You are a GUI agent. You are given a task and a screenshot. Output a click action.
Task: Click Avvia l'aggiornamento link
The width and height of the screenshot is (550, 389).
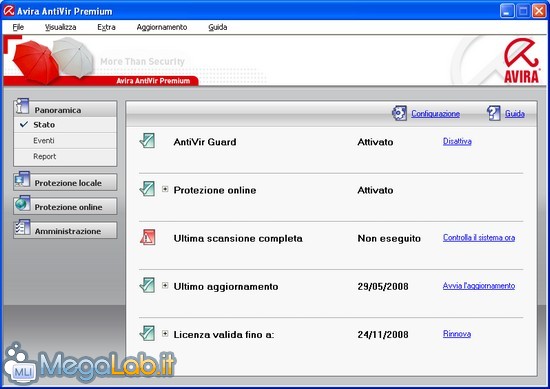pyautogui.click(x=479, y=286)
